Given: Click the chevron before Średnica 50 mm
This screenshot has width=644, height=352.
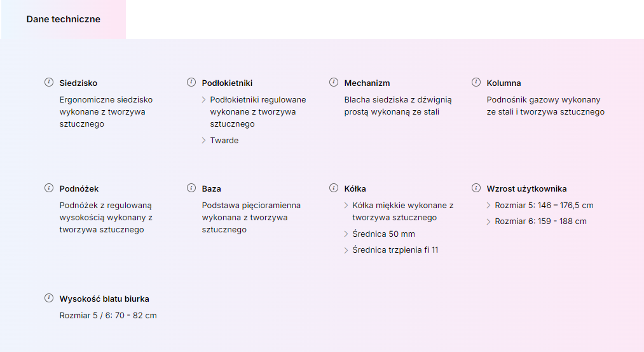Looking at the screenshot, I should click(x=346, y=234).
